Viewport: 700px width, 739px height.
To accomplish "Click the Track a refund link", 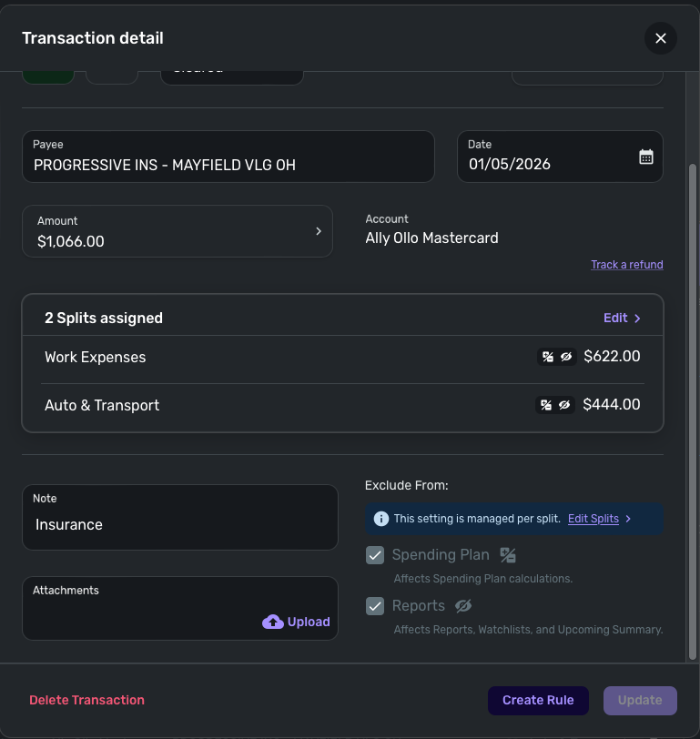I will [x=626, y=265].
